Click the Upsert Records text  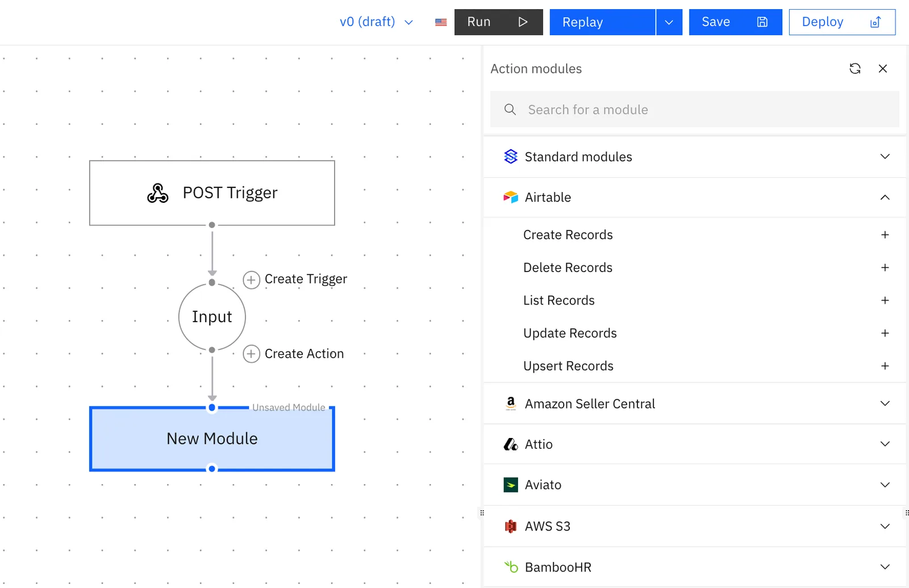click(568, 366)
